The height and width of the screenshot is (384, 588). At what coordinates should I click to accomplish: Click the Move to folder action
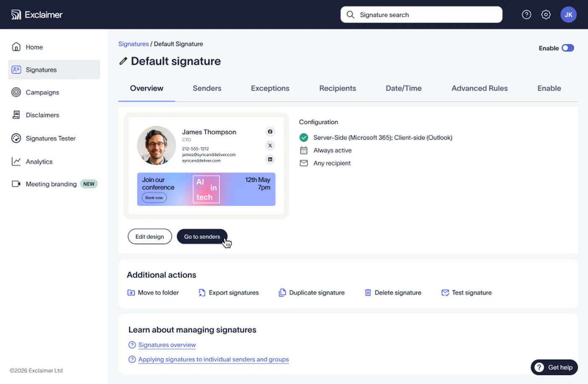point(153,293)
